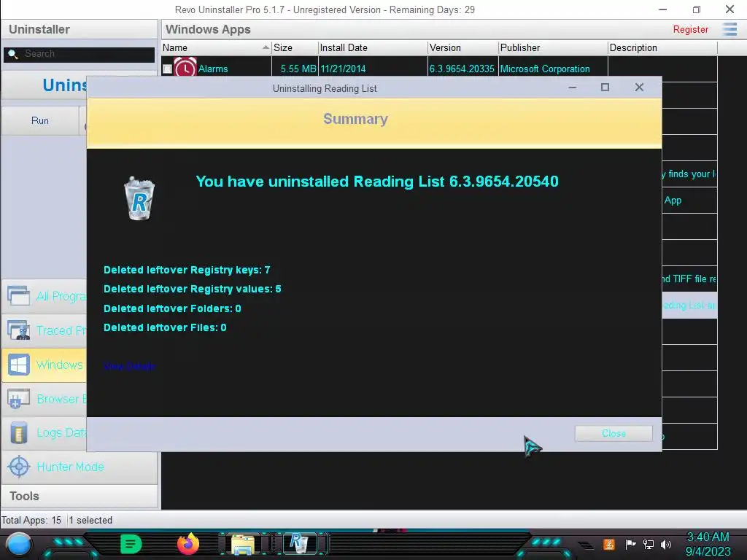Click Deleted leftover Registry values: 5 line
Image resolution: width=747 pixels, height=560 pixels.
coord(193,289)
